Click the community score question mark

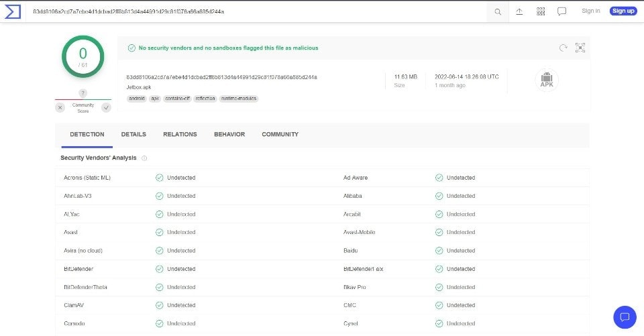point(83,93)
